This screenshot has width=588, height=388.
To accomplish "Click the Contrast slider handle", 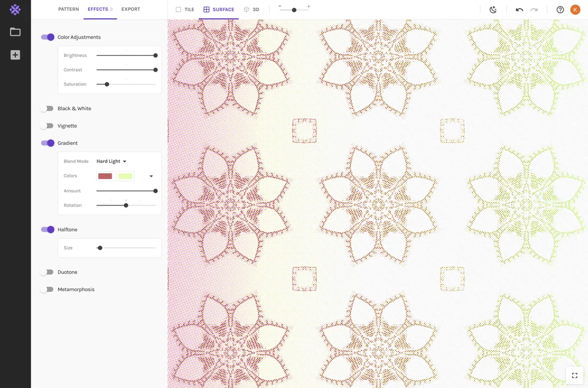I will 155,70.
